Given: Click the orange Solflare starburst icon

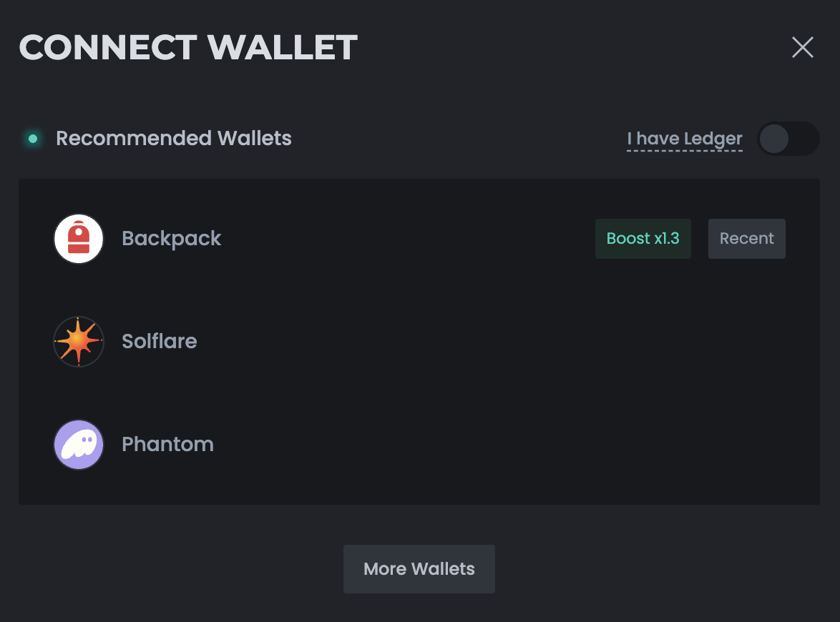Looking at the screenshot, I should click(x=79, y=342).
